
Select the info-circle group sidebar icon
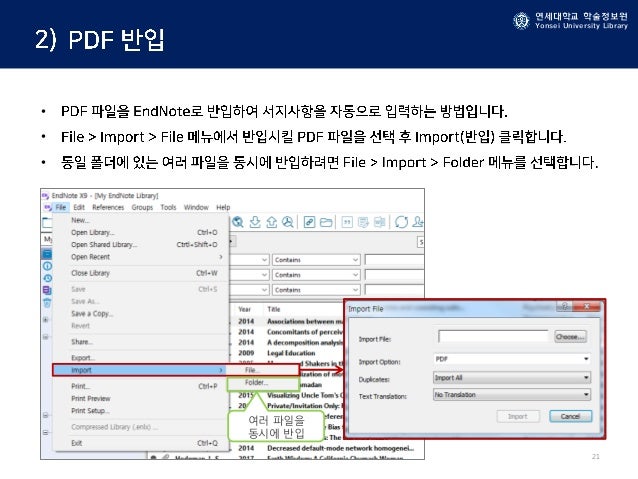point(47,266)
